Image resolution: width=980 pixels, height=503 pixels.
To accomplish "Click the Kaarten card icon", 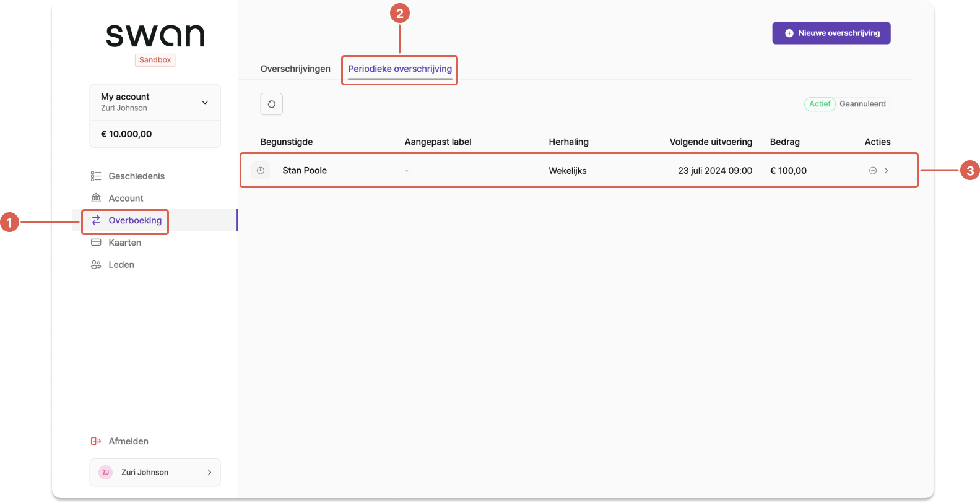I will (x=96, y=243).
